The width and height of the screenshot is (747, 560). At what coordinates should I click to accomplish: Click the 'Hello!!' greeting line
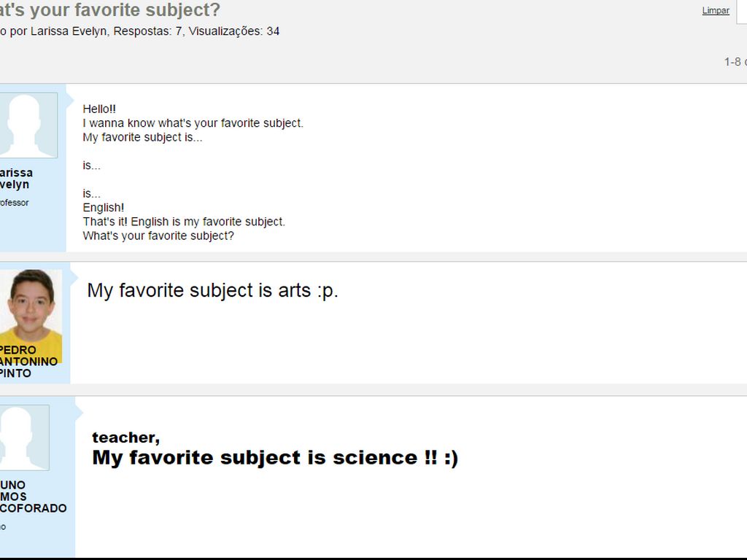coord(99,109)
